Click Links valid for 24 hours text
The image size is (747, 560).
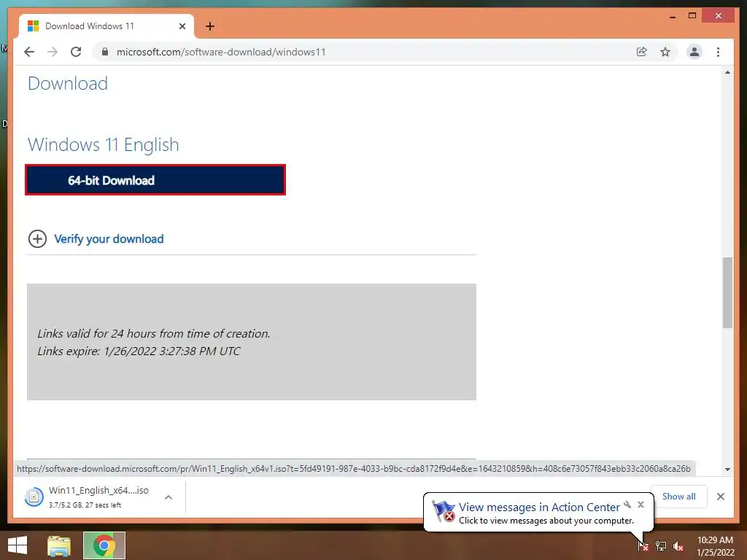[153, 333]
